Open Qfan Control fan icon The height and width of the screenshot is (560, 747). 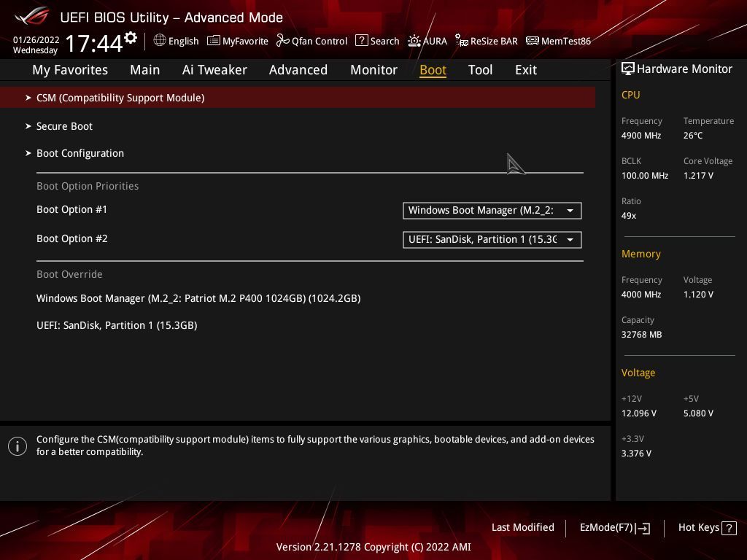pyautogui.click(x=282, y=41)
